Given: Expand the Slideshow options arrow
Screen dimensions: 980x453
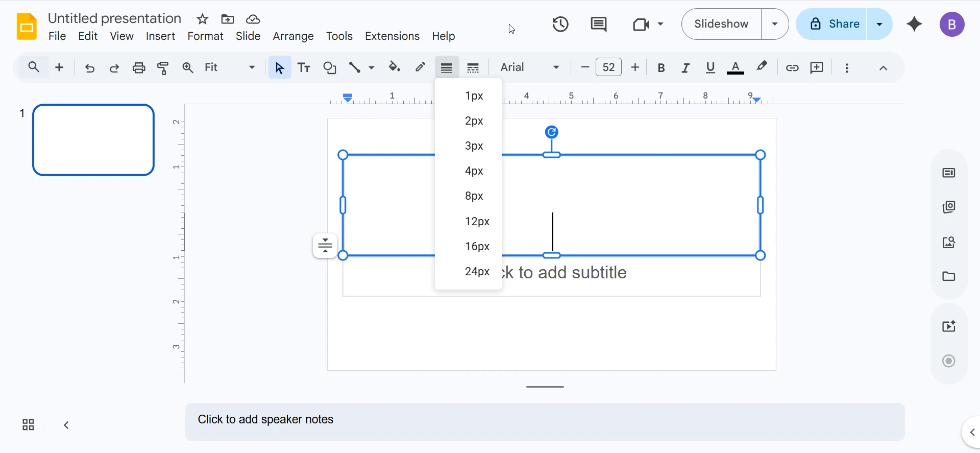Looking at the screenshot, I should [775, 24].
